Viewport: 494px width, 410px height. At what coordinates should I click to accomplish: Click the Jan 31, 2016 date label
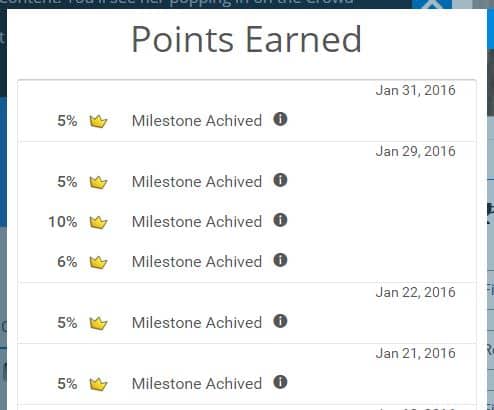415,90
